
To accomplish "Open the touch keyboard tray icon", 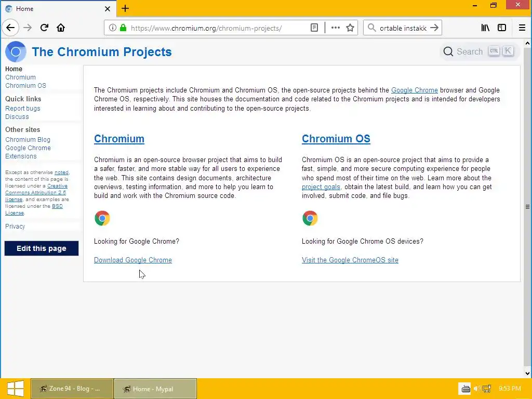I will pyautogui.click(x=465, y=389).
